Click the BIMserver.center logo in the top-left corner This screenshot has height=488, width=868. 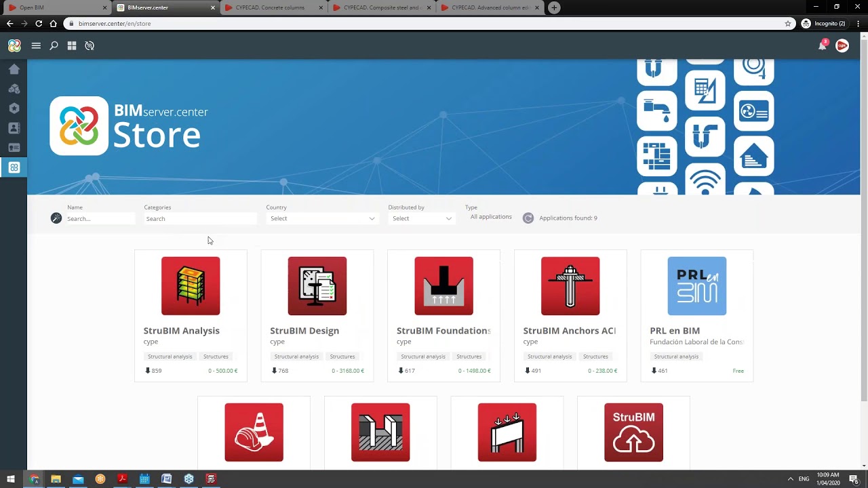tap(14, 45)
